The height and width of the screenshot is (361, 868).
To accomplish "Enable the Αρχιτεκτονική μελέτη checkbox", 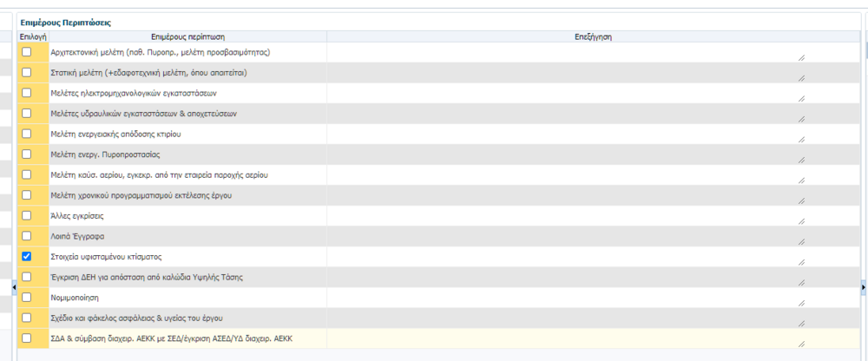I will (x=26, y=52).
